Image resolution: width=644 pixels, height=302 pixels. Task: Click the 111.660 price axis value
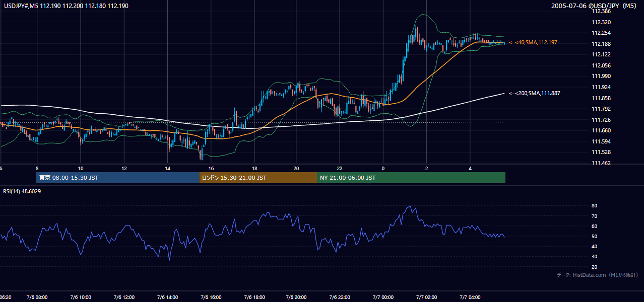pyautogui.click(x=602, y=130)
